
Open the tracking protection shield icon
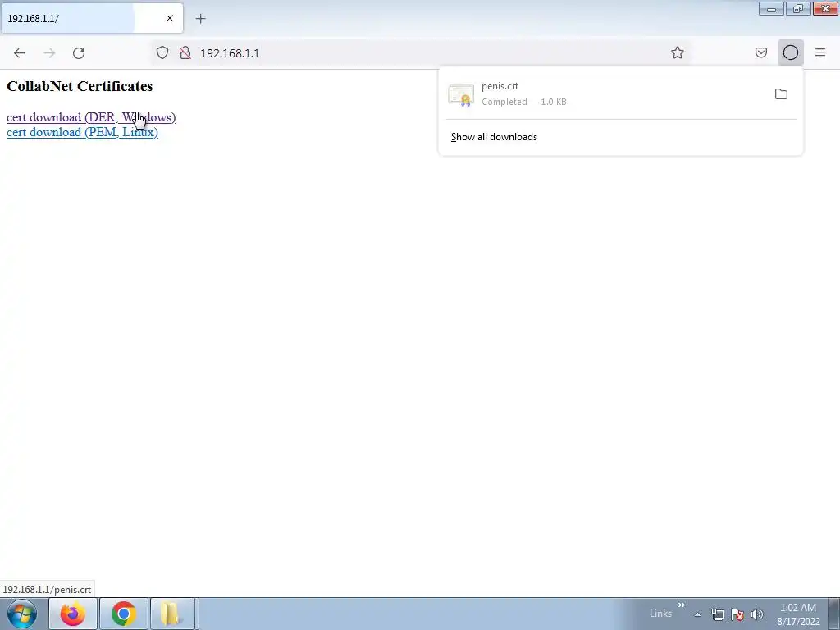pyautogui.click(x=162, y=52)
